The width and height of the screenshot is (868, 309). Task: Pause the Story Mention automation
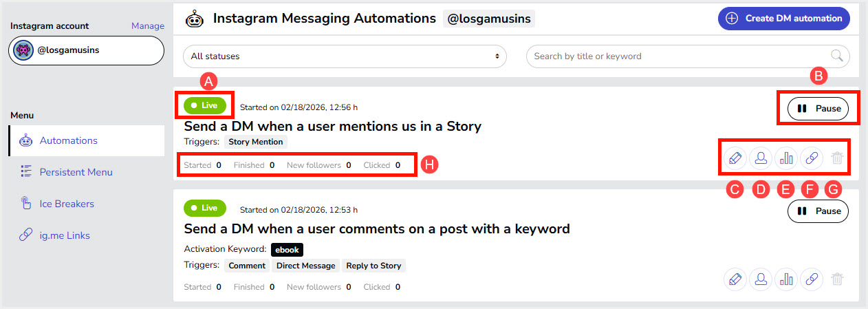(x=818, y=109)
